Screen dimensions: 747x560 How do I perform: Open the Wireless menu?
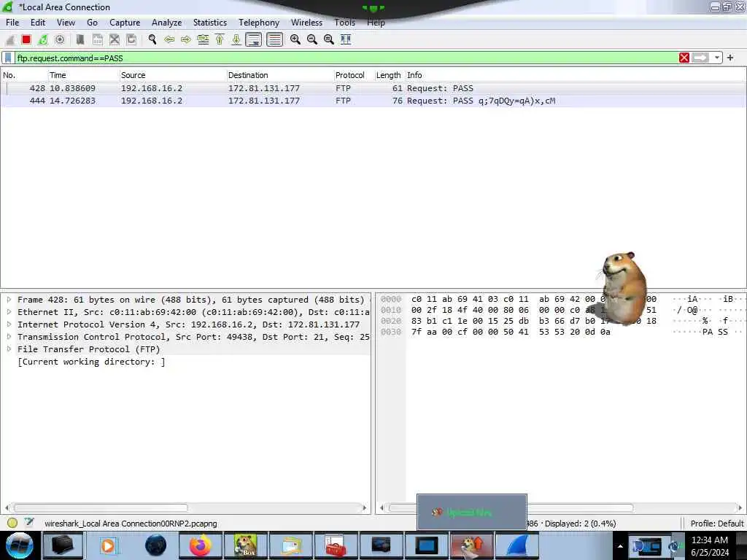(x=307, y=23)
